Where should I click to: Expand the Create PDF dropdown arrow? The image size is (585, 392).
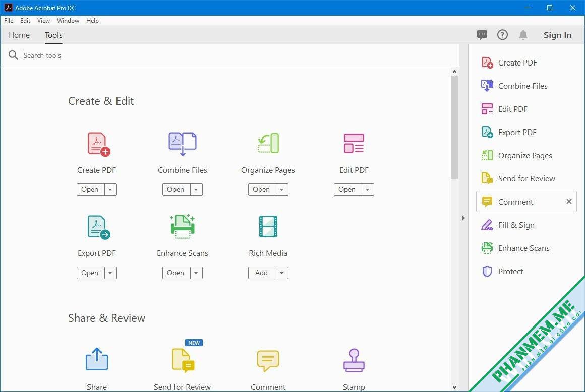pos(110,189)
